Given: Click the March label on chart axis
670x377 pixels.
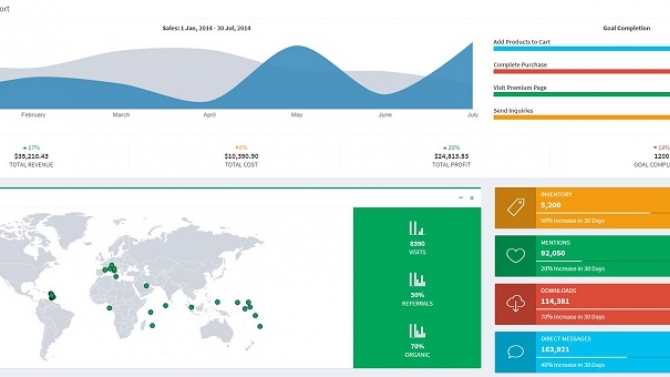Looking at the screenshot, I should click(121, 115).
